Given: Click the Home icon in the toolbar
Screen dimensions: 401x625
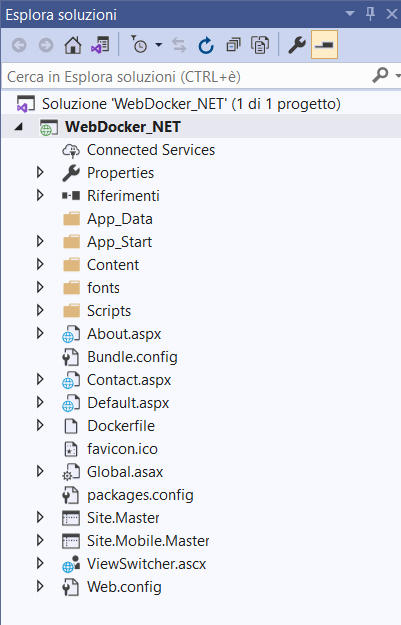Looking at the screenshot, I should 73,45.
